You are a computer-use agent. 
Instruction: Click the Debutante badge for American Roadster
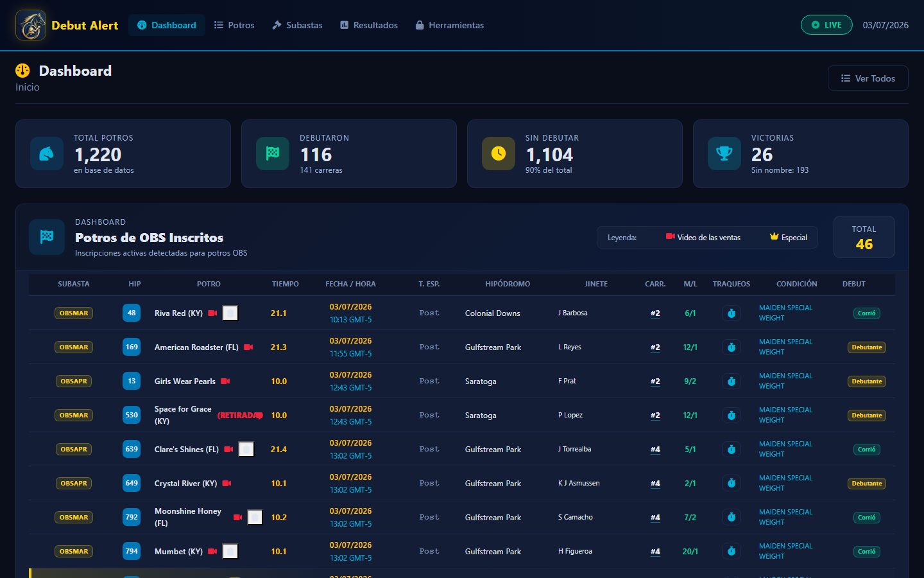[866, 347]
